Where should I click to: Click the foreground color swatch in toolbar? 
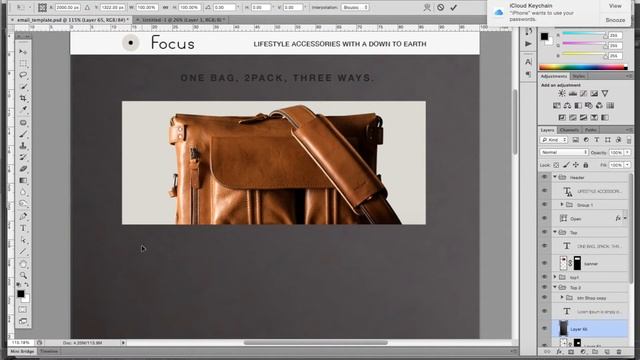20,293
